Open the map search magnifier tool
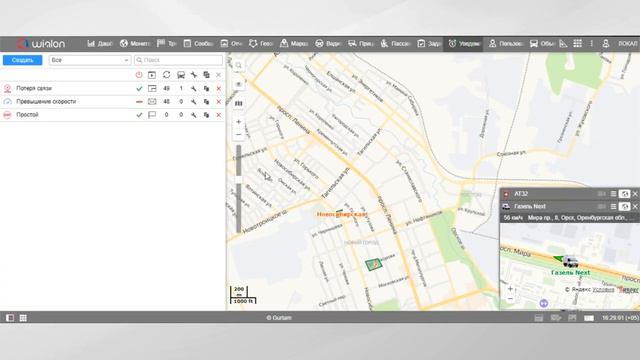Image resolution: width=640 pixels, height=360 pixels. [x=239, y=65]
